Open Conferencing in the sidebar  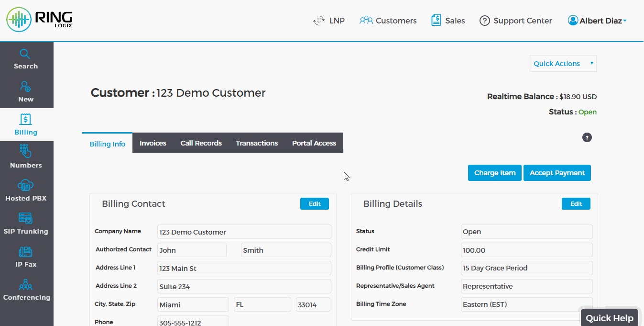26,290
